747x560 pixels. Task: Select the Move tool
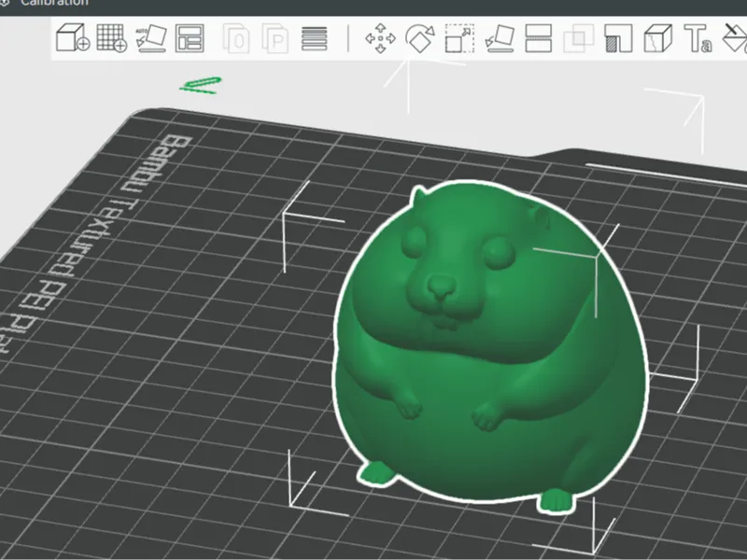[380, 38]
